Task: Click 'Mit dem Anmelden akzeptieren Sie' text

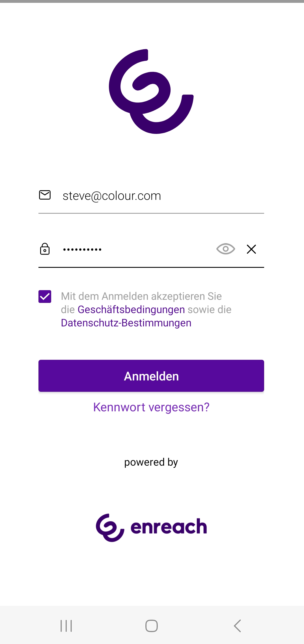Action: pos(141,296)
